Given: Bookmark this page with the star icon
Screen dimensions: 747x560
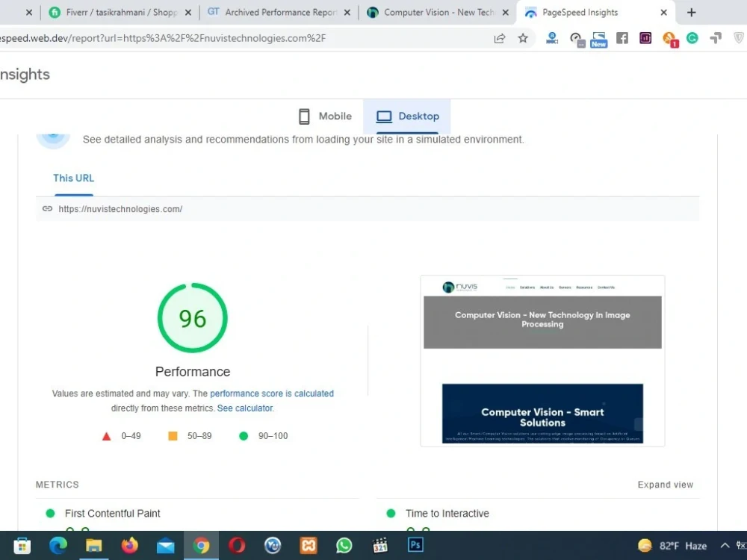Looking at the screenshot, I should pyautogui.click(x=523, y=38).
